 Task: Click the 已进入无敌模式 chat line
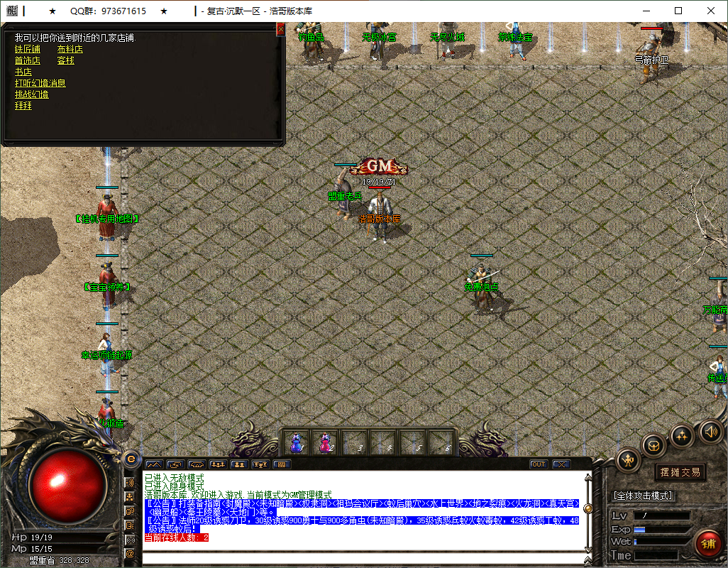174,478
